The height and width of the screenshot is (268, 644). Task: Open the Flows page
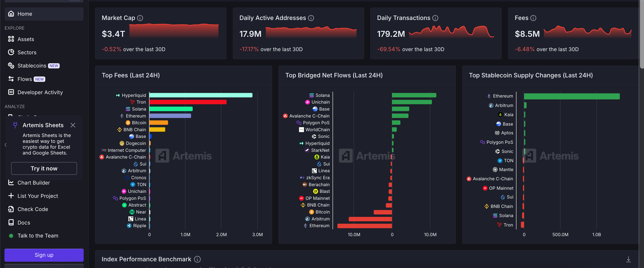tap(24, 79)
